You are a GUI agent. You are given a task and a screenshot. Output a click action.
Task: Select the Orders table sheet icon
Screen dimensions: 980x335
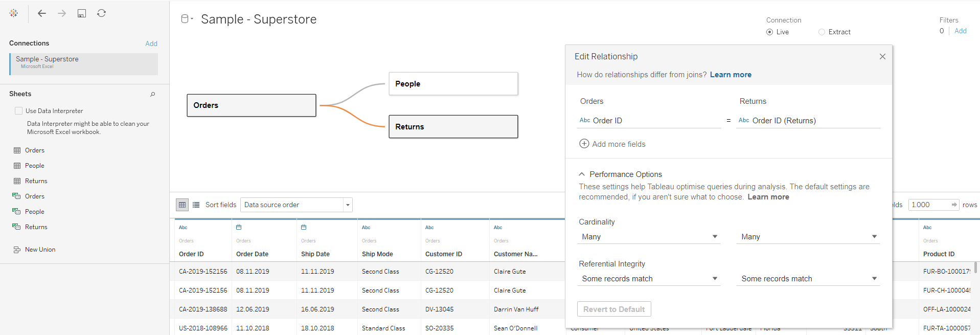coord(17,150)
